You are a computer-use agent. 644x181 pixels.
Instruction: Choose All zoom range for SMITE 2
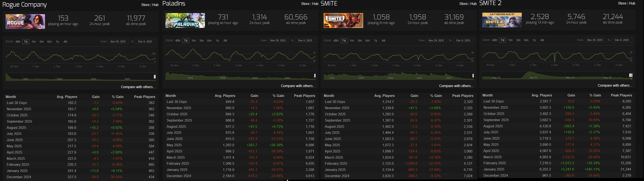tap(542, 40)
